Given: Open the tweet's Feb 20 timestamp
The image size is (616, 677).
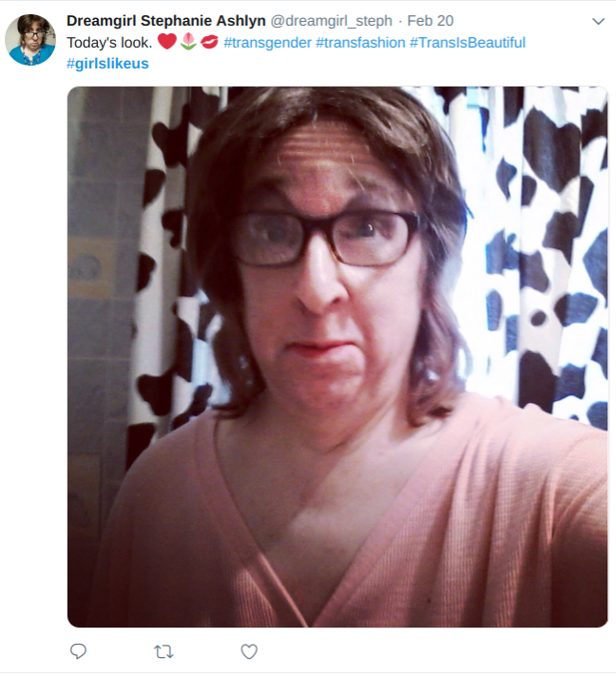Looking at the screenshot, I should point(431,21).
